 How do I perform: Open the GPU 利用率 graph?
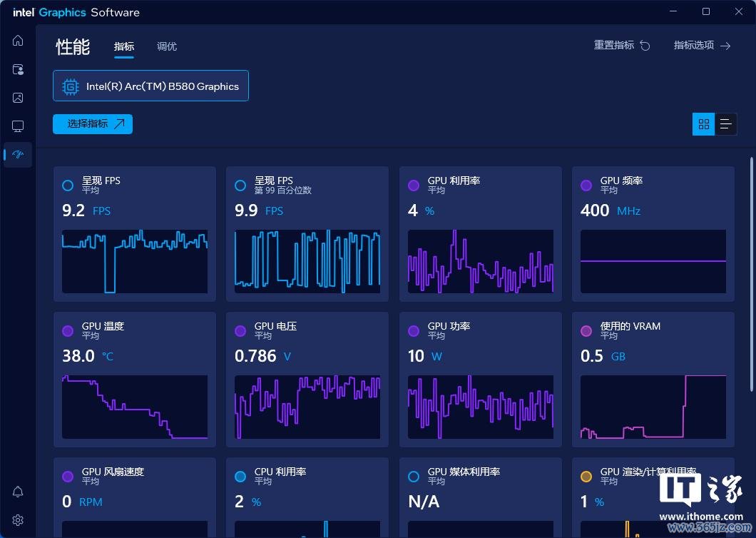click(481, 262)
